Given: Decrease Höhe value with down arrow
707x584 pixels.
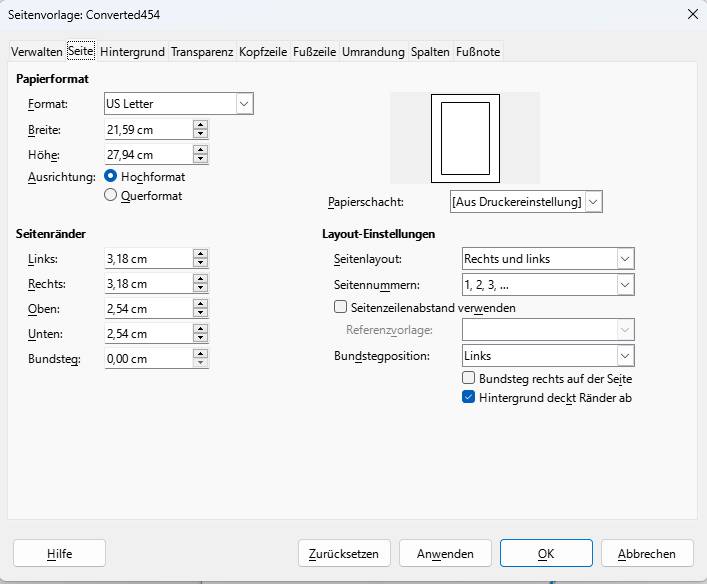Looking at the screenshot, I should tap(201, 159).
